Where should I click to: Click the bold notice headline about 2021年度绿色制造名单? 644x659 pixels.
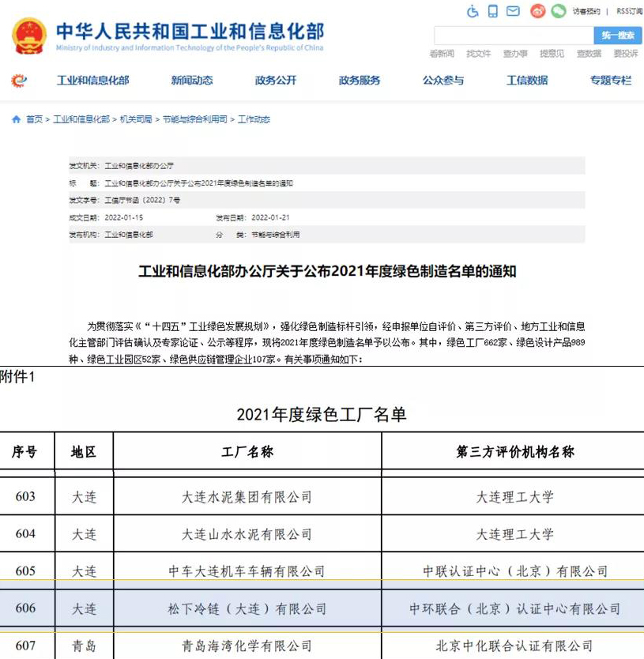(327, 271)
